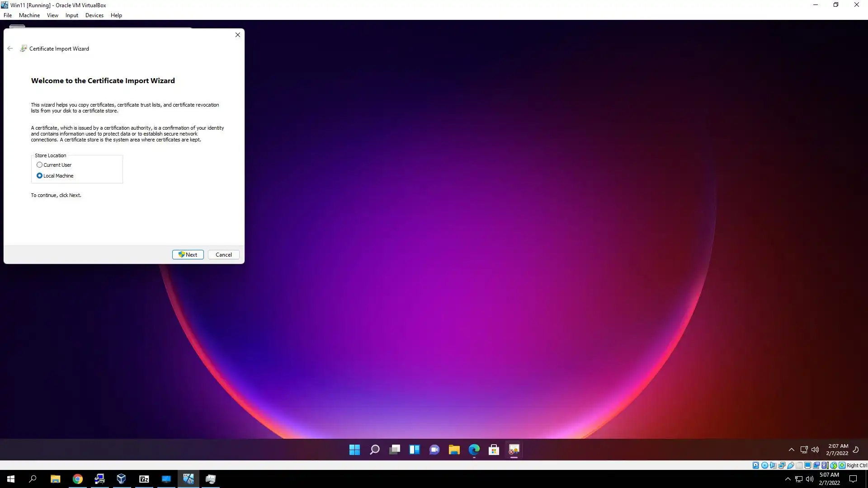The width and height of the screenshot is (868, 488).
Task: Open the guest clock showing 2:07 AM
Action: (x=837, y=450)
